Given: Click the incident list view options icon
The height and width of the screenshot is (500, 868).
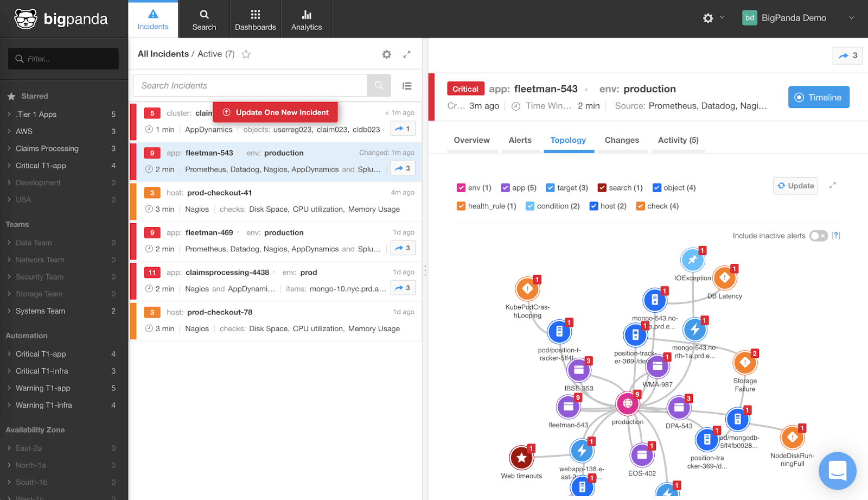Looking at the screenshot, I should pos(407,86).
